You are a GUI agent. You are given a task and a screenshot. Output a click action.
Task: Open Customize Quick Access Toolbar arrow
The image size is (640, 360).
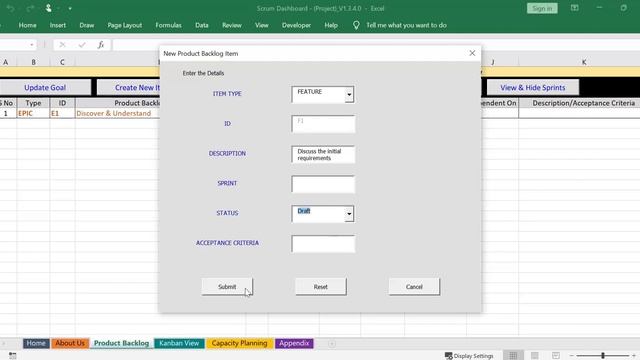[x=70, y=9]
